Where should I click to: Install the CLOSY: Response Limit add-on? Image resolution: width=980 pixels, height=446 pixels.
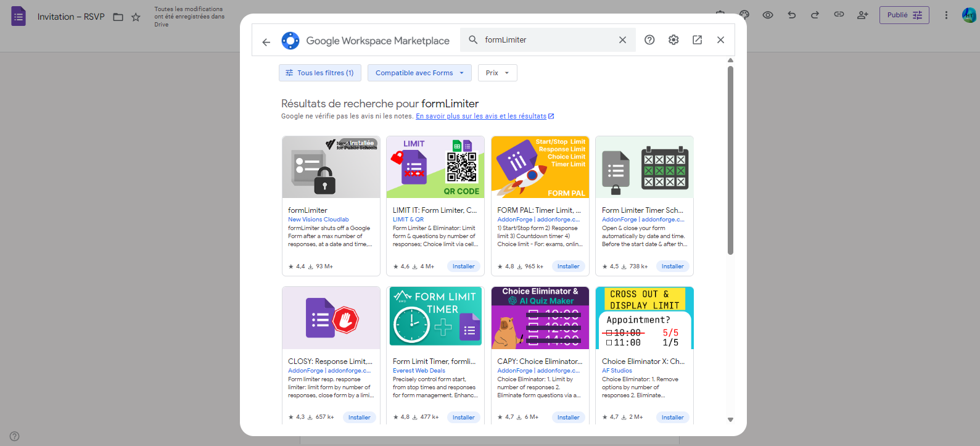coord(359,418)
